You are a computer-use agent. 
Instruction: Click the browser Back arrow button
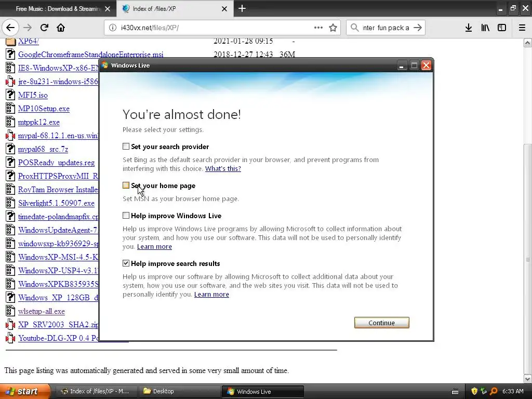[10, 28]
